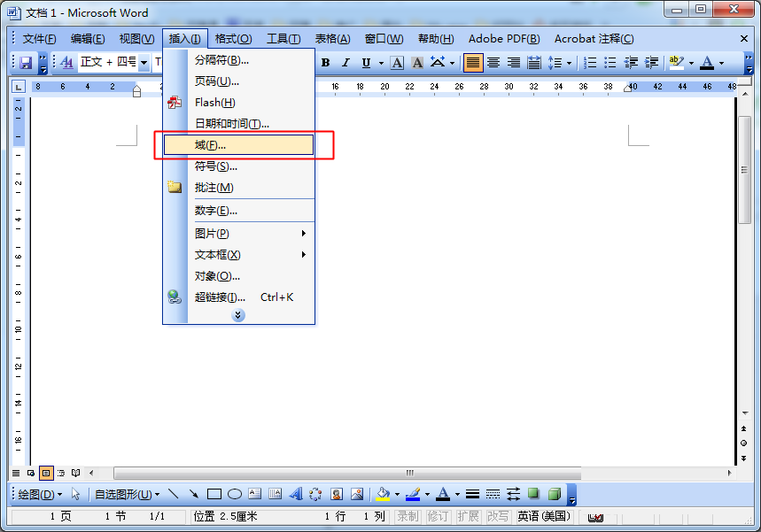Pick the Select Objects arrow tool
This screenshot has width=761, height=532.
[x=75, y=494]
